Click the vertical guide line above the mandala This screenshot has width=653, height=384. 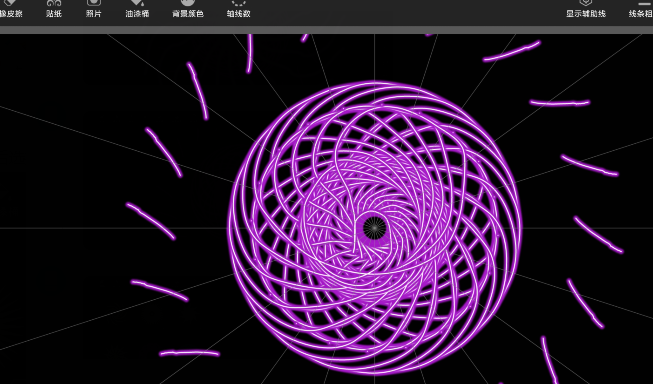point(374,57)
